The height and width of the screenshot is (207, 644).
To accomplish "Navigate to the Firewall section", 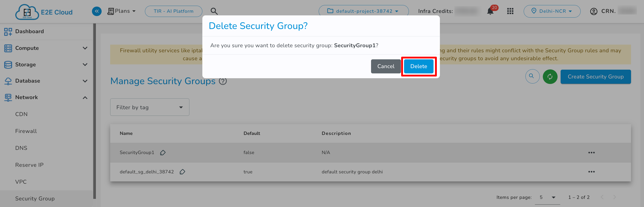I will pyautogui.click(x=26, y=131).
